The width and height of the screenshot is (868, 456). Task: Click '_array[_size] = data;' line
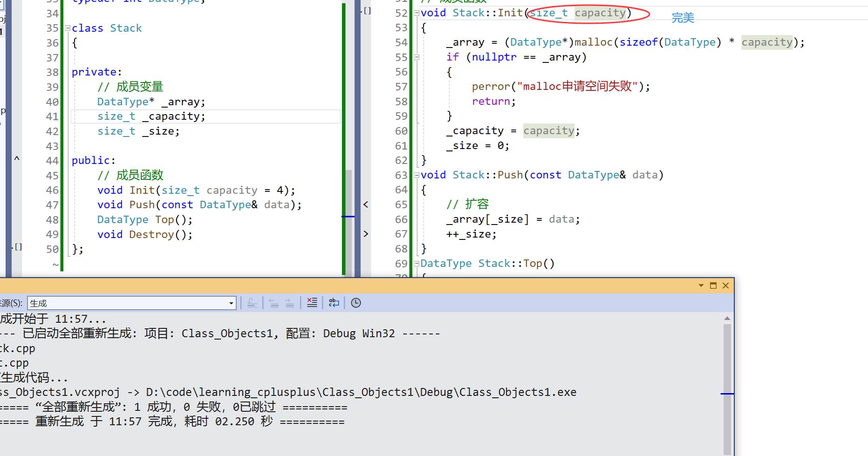tap(513, 219)
